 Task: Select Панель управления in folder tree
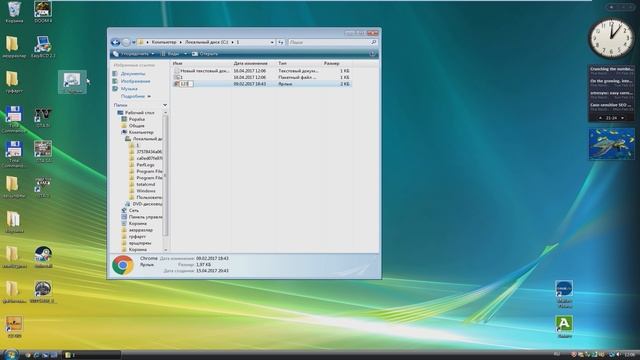point(142,217)
